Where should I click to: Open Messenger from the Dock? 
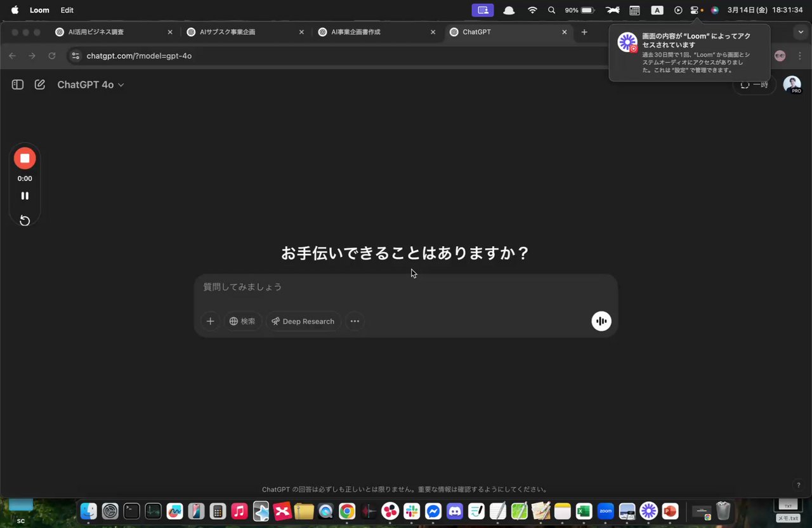[433, 511]
